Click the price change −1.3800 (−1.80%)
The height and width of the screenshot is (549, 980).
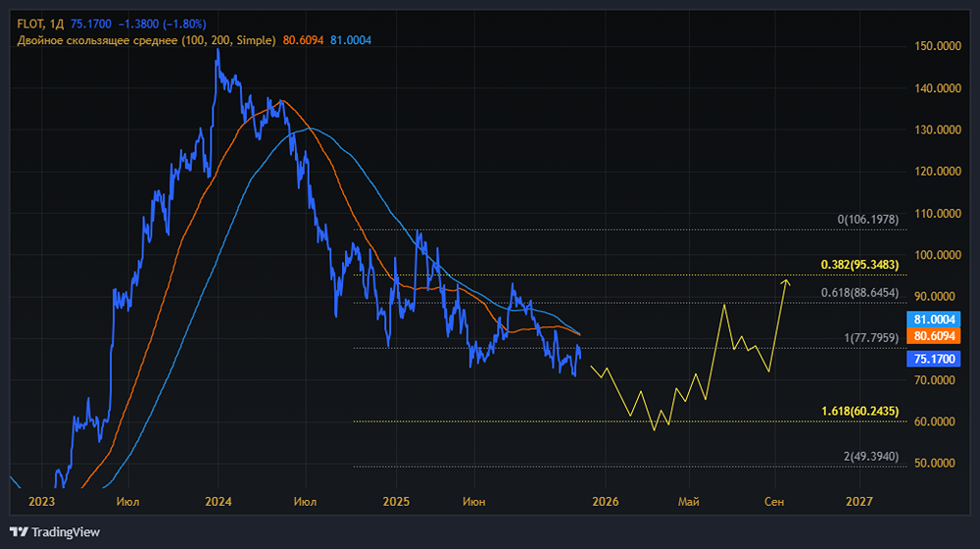tap(162, 24)
